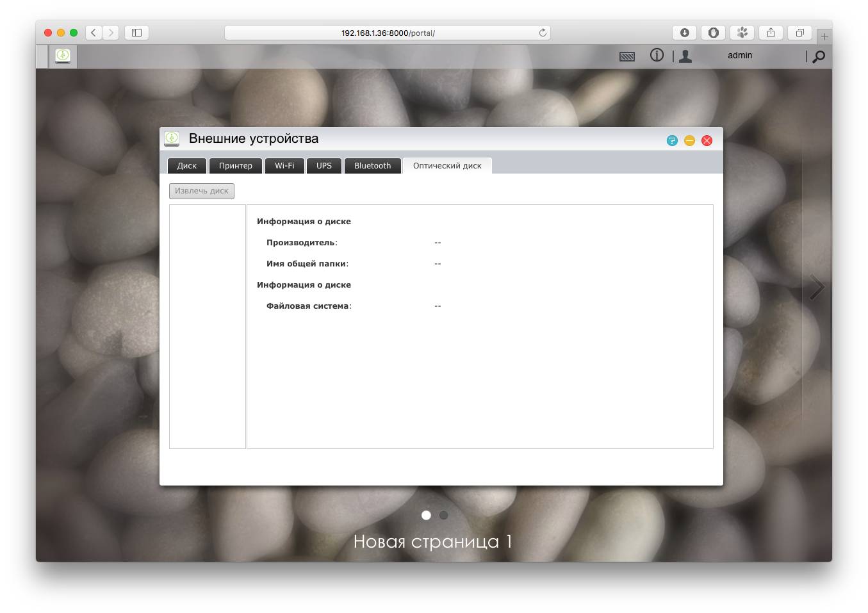Click the info circle icon in top bar
The width and height of the screenshot is (868, 613).
pyautogui.click(x=657, y=55)
